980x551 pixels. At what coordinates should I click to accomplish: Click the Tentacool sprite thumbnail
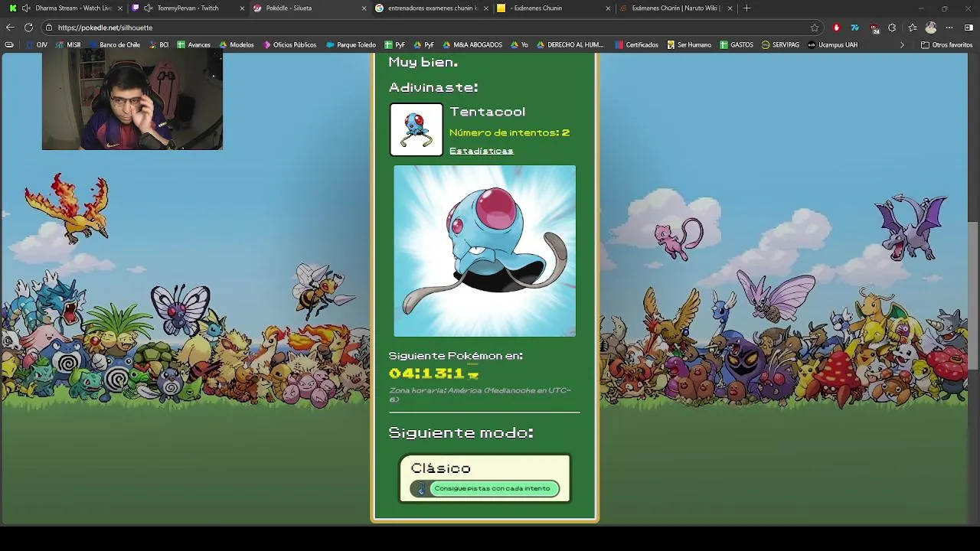[x=416, y=130]
